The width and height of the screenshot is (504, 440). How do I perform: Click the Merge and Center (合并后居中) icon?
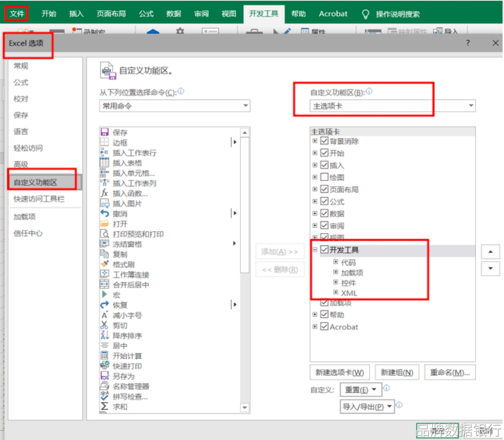pos(104,285)
